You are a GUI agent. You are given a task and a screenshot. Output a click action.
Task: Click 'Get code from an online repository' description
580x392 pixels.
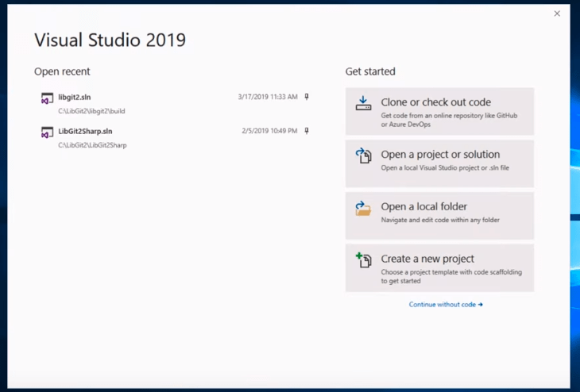click(x=449, y=120)
